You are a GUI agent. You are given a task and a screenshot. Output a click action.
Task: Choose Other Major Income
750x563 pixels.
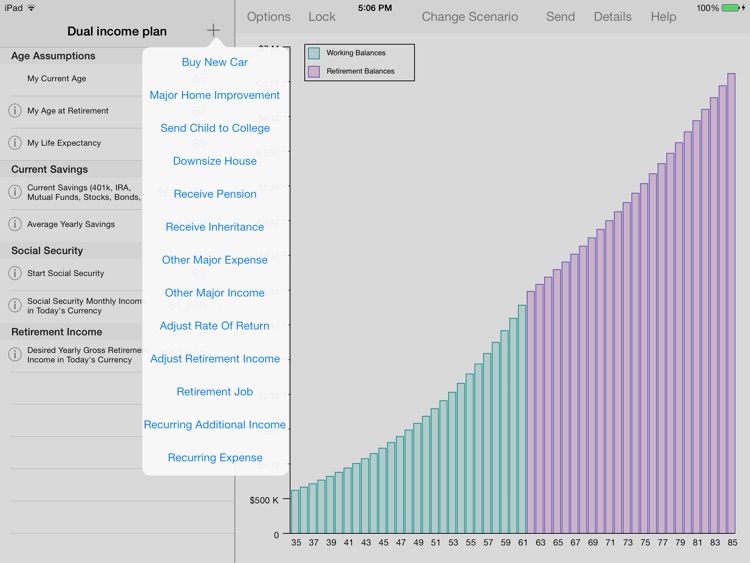(x=215, y=293)
